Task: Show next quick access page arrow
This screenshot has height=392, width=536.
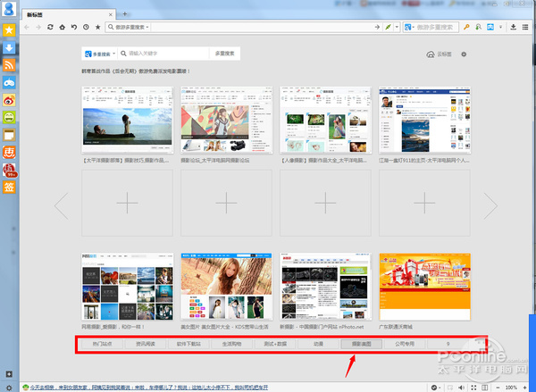Action: pos(490,205)
